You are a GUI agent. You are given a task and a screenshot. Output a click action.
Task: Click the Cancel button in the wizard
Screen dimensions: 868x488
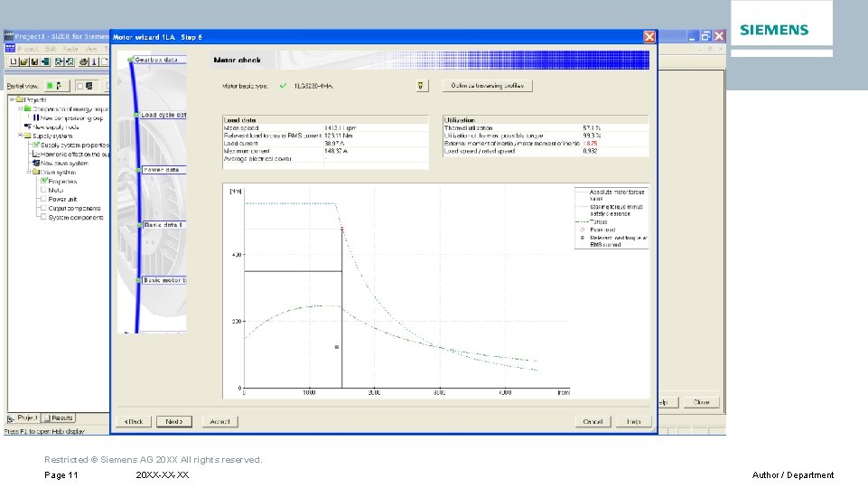coord(593,421)
